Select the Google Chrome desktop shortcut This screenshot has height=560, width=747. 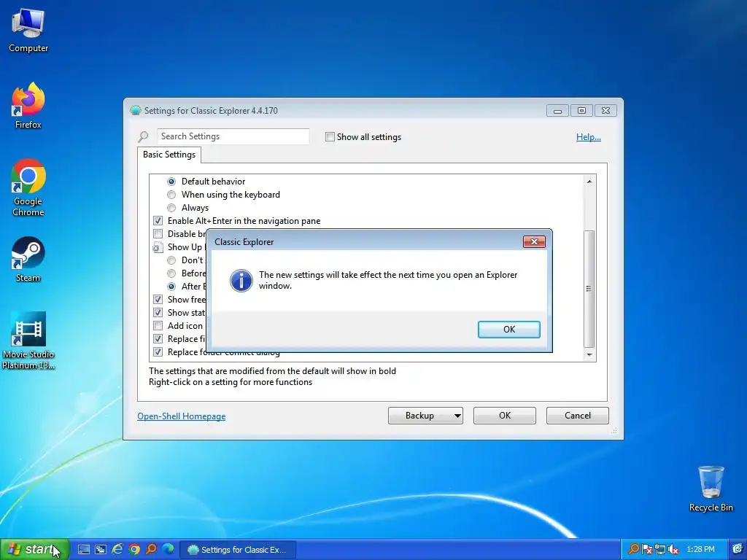[28, 187]
